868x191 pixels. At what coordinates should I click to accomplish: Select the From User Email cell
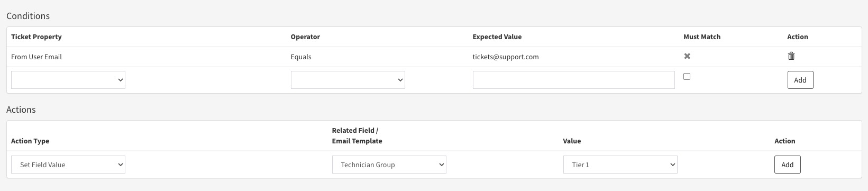(36, 57)
